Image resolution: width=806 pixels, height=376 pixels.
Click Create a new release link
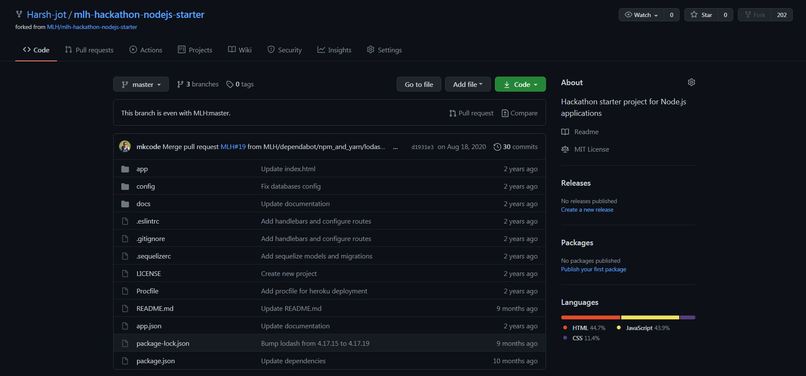point(587,210)
